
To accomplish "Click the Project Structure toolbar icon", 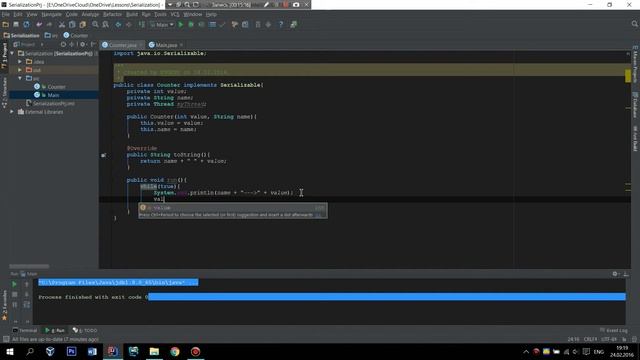I will [x=245, y=24].
